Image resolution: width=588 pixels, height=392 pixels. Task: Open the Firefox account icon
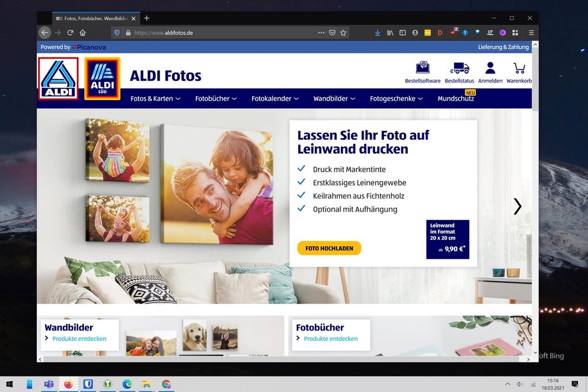pos(415,33)
